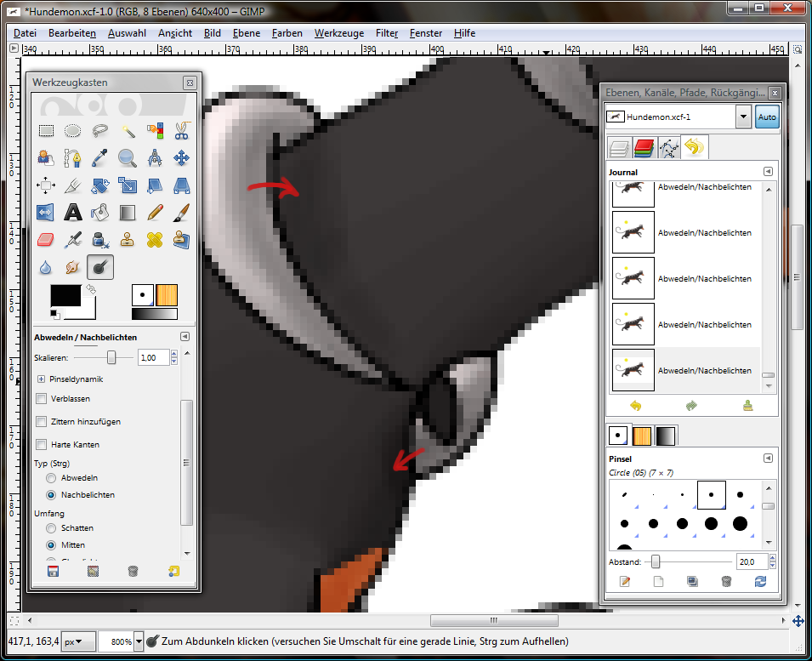This screenshot has width=812, height=661.
Task: Enable the Zittern hinzufügen checkbox
Action: [x=42, y=422]
